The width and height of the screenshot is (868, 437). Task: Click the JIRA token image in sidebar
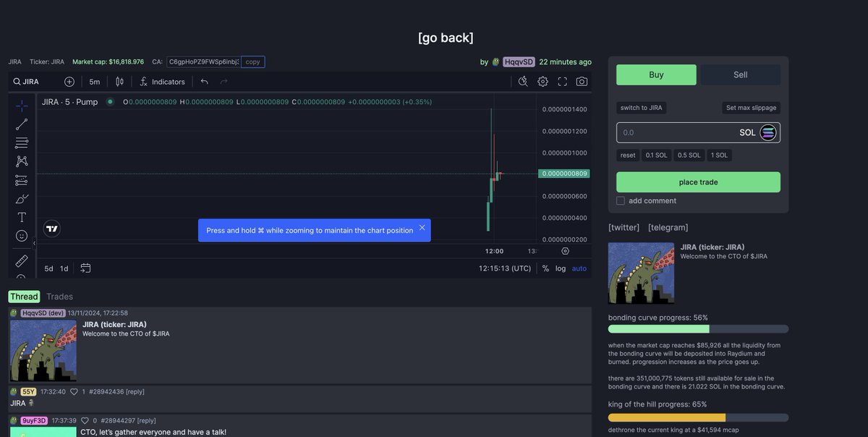click(x=641, y=273)
